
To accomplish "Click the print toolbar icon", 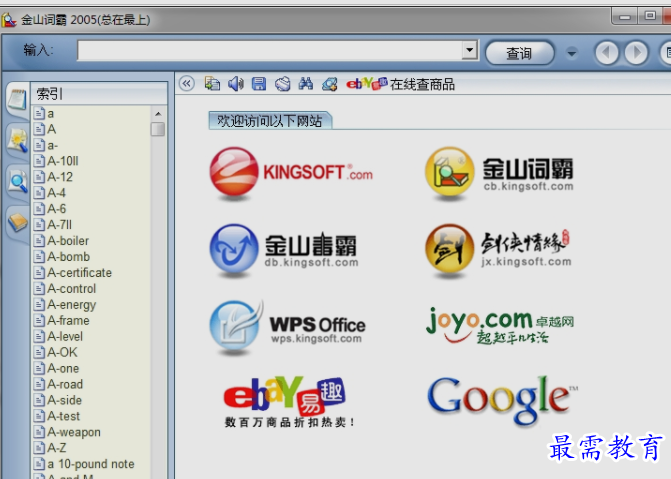I will (282, 83).
